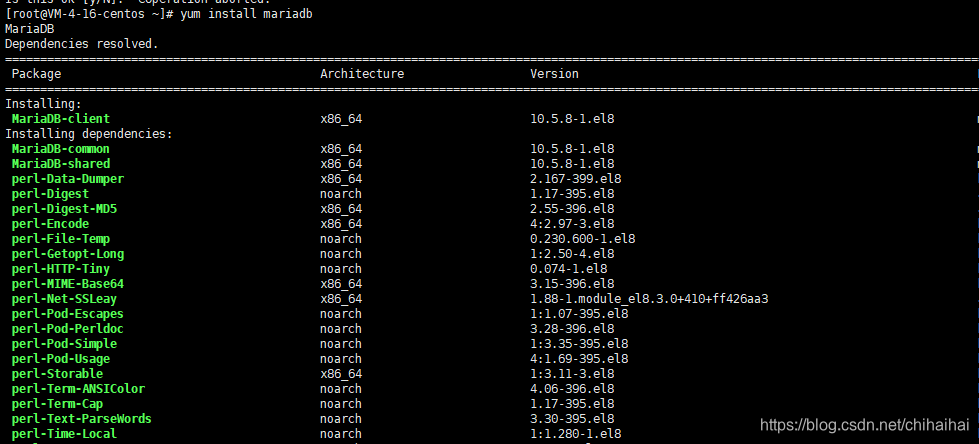
Task: Click version 4.06-396.el8 of perl-Term-ANSIColor
Action: click(x=572, y=388)
